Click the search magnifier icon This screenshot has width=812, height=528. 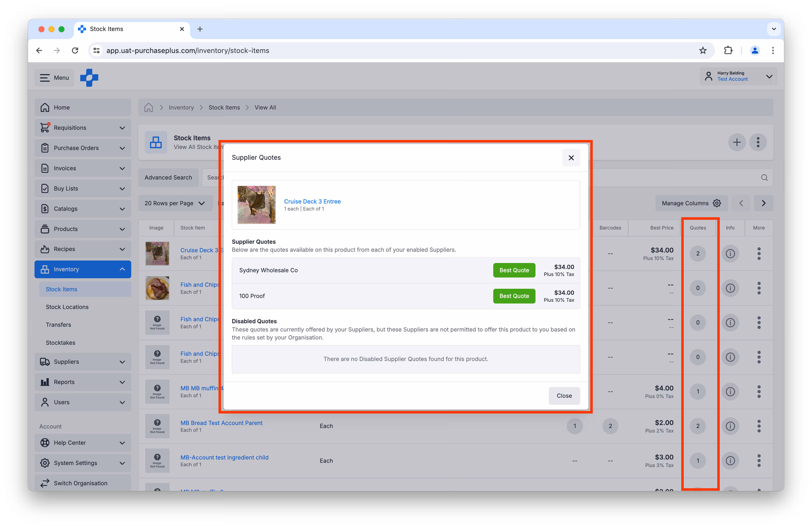coord(764,178)
